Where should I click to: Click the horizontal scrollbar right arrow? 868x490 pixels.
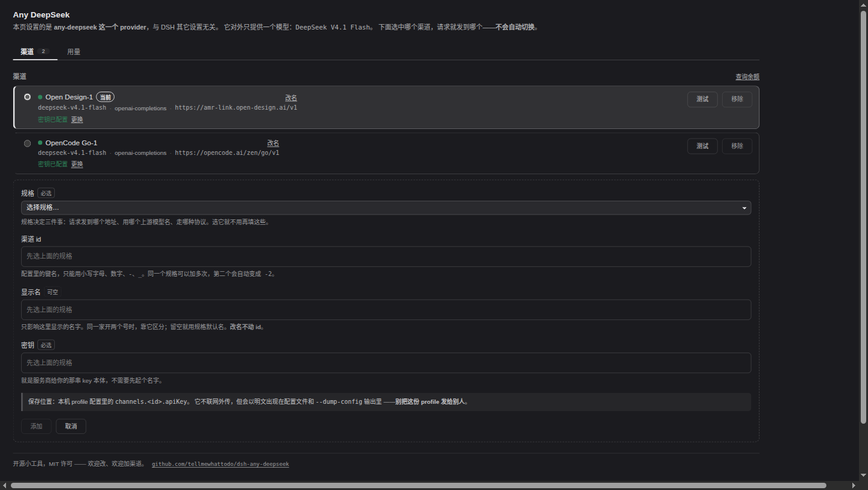coord(854,485)
